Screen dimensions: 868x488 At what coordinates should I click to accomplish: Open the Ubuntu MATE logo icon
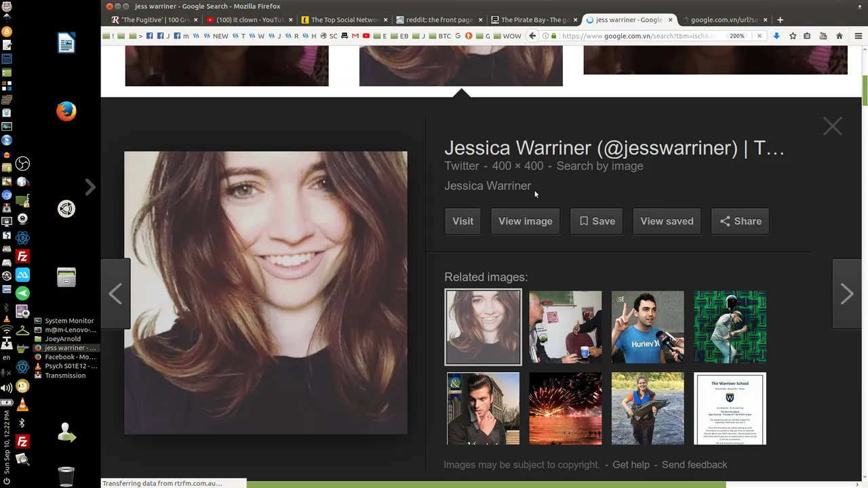tap(66, 209)
